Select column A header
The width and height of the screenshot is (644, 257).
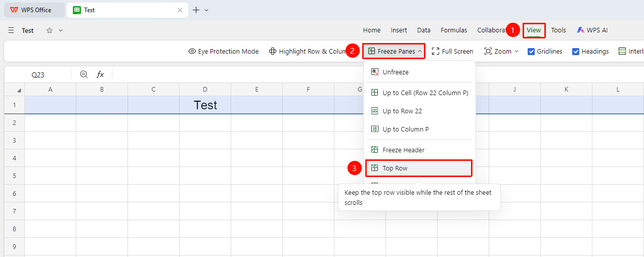pos(50,90)
